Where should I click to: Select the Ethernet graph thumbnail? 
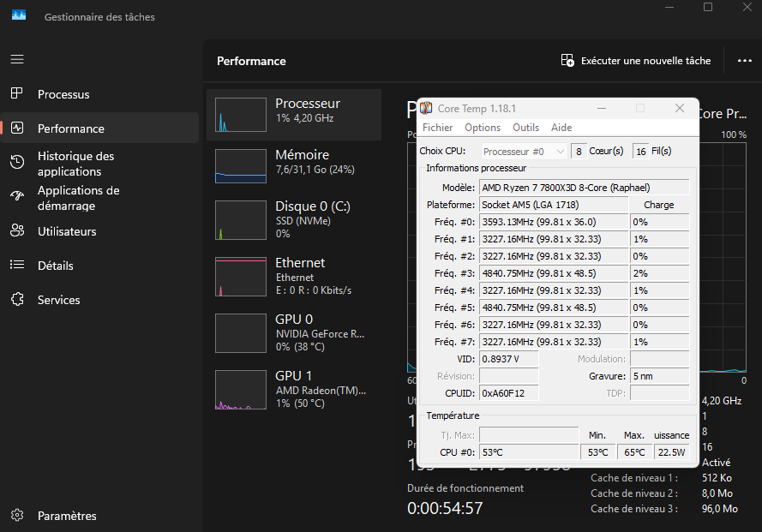[241, 277]
